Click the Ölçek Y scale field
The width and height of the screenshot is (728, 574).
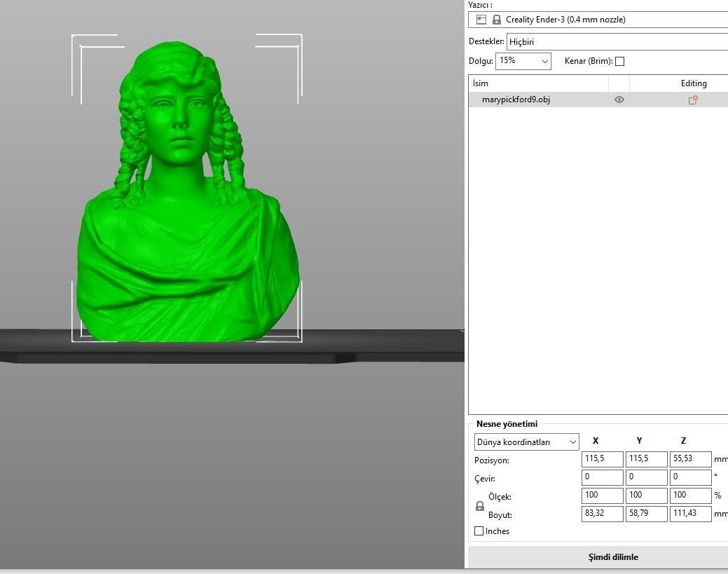click(646, 495)
